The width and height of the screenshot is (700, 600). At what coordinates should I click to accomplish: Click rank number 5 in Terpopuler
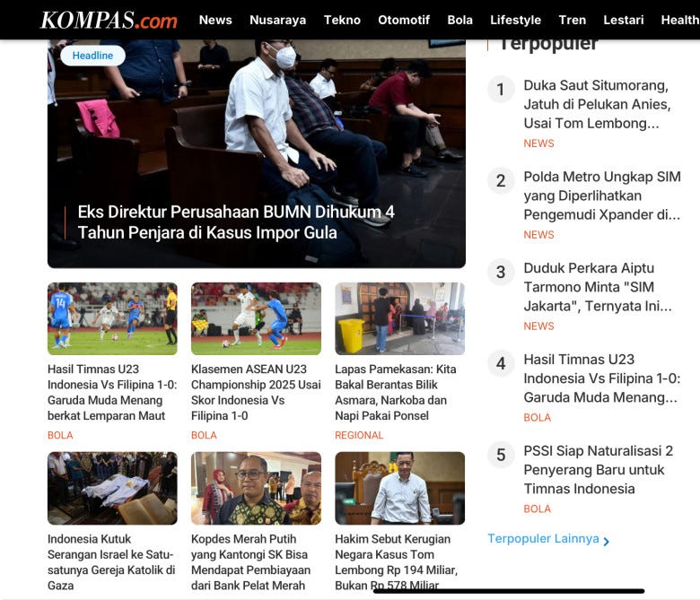click(501, 455)
